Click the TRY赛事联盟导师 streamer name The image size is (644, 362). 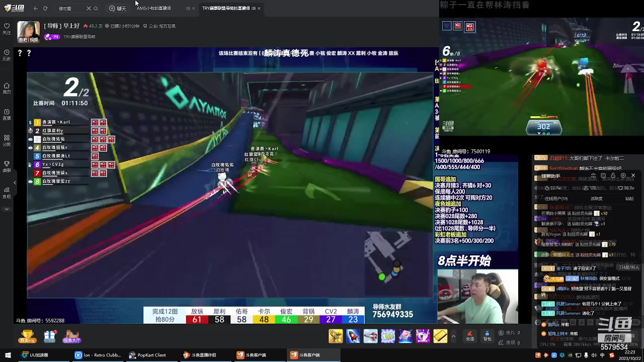coord(79,37)
